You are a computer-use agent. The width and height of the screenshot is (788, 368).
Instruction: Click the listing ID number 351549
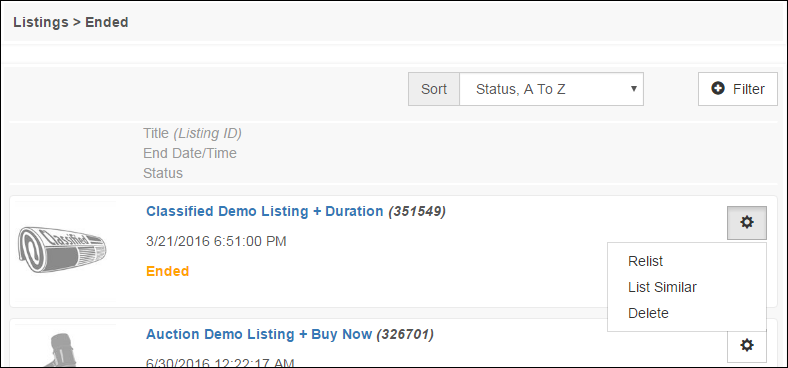click(417, 212)
